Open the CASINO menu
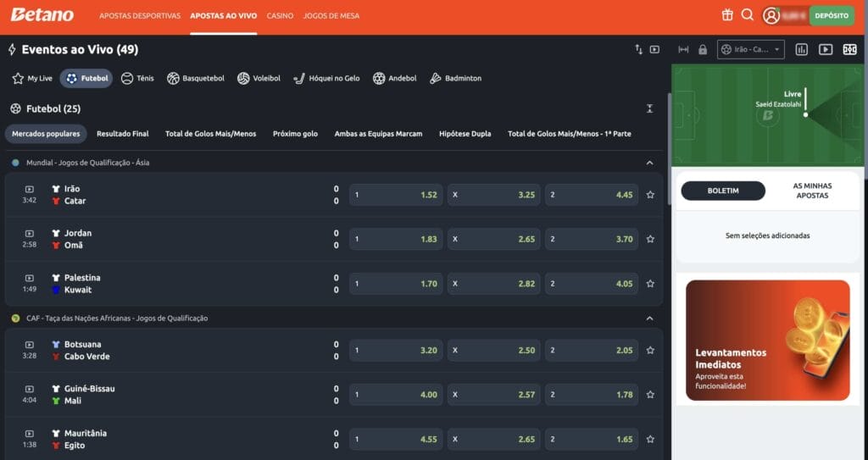This screenshot has width=868, height=460. coord(280,15)
